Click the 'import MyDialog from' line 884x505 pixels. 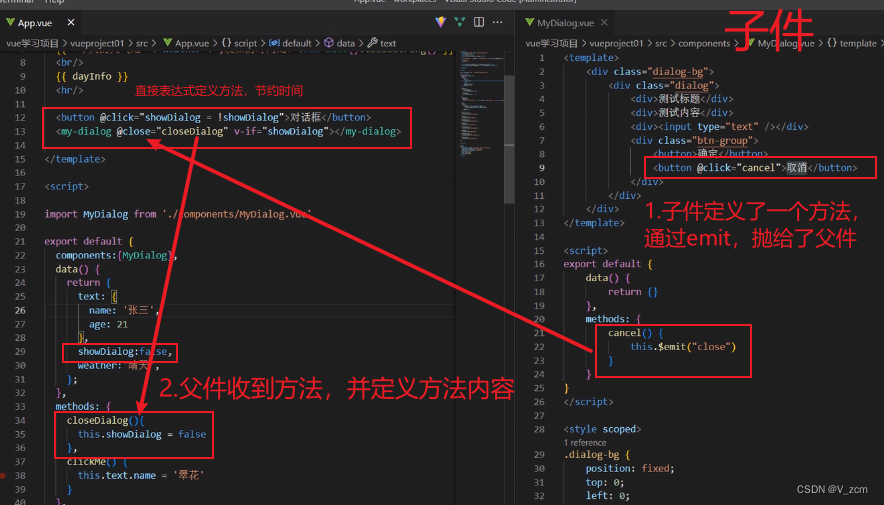(x=178, y=214)
